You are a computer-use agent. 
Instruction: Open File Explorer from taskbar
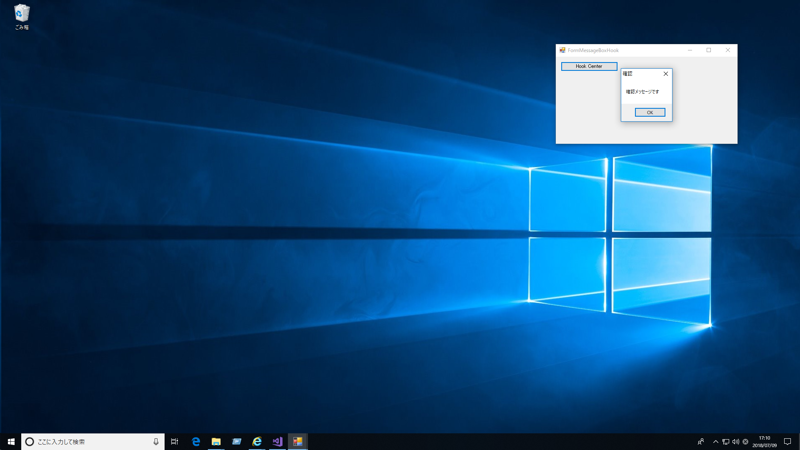[216, 441]
